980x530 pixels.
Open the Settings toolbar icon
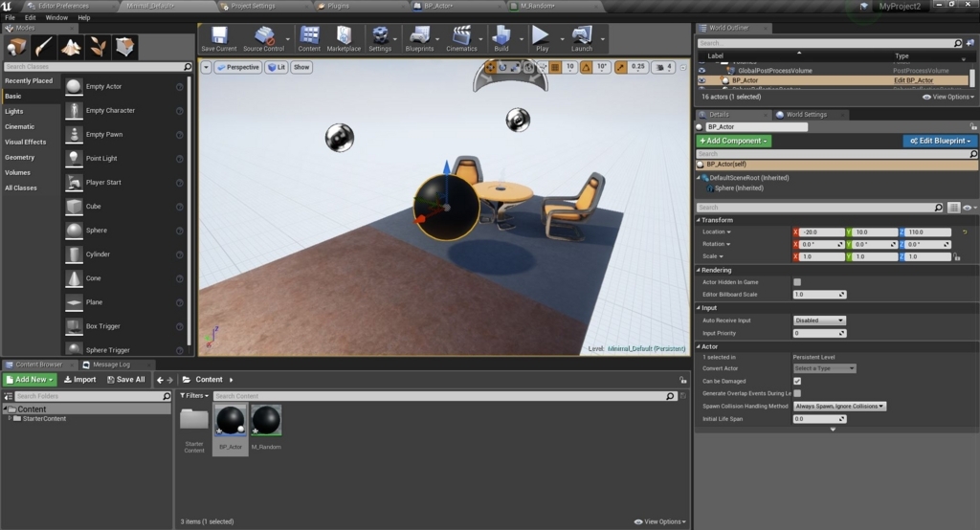[x=379, y=39]
